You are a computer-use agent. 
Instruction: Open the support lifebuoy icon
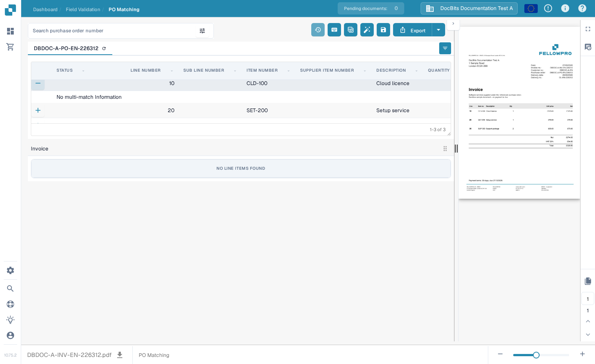click(10, 304)
